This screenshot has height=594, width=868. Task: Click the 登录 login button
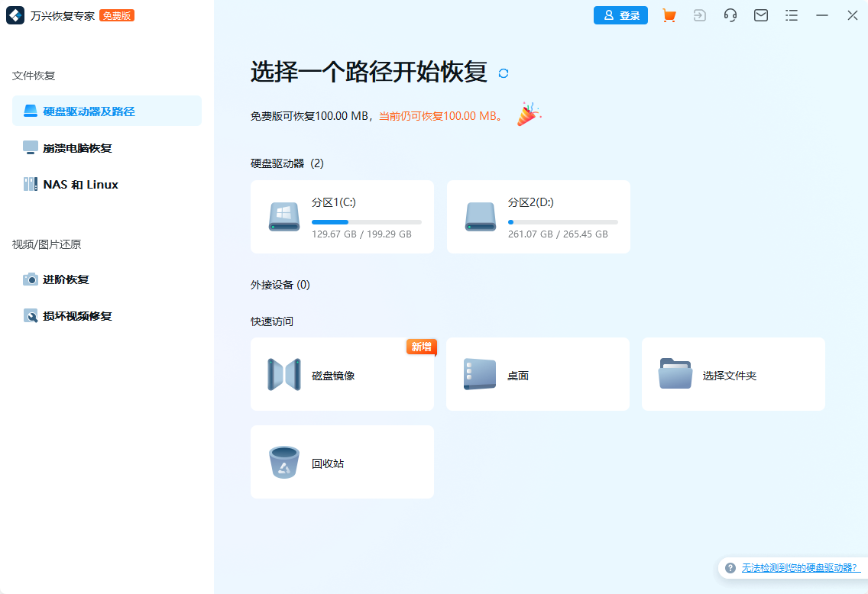[x=620, y=15]
